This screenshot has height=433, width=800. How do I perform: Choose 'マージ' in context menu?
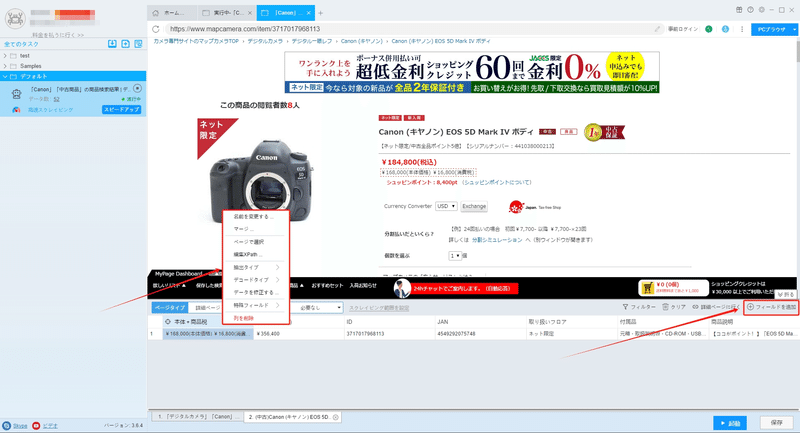(x=256, y=229)
